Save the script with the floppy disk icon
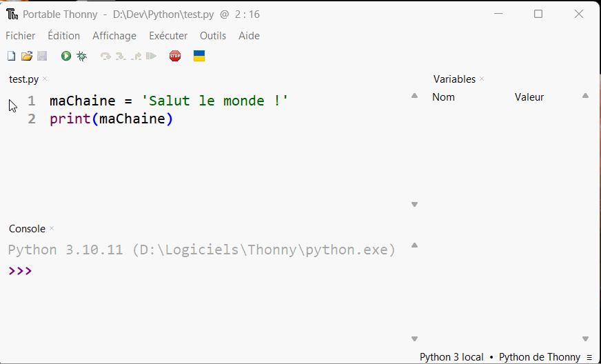Viewport: 601px width, 364px height. click(x=42, y=57)
